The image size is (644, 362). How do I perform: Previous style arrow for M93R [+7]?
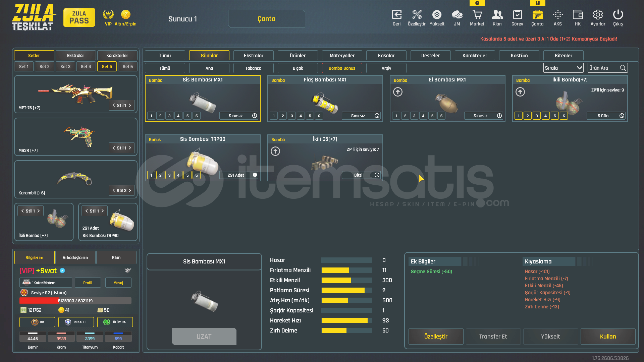pyautogui.click(x=114, y=148)
